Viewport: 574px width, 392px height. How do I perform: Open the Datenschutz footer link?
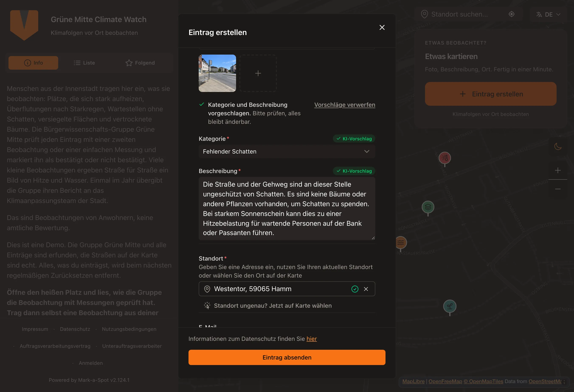click(75, 329)
